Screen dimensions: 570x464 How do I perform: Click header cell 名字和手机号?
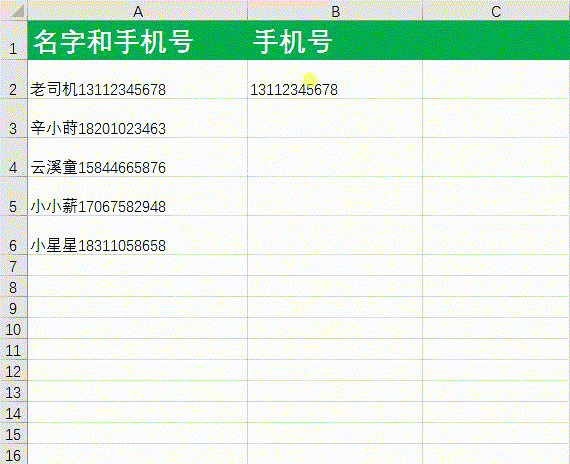pyautogui.click(x=138, y=40)
